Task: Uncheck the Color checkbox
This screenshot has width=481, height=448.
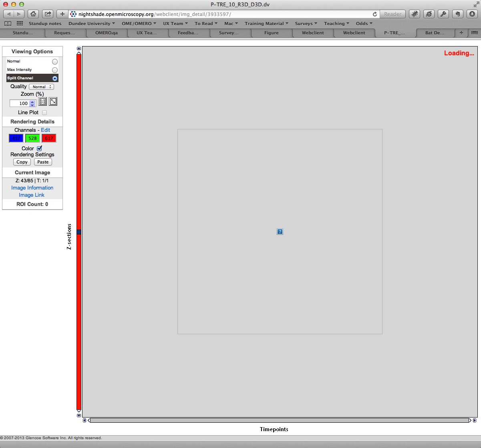Action: pyautogui.click(x=39, y=149)
